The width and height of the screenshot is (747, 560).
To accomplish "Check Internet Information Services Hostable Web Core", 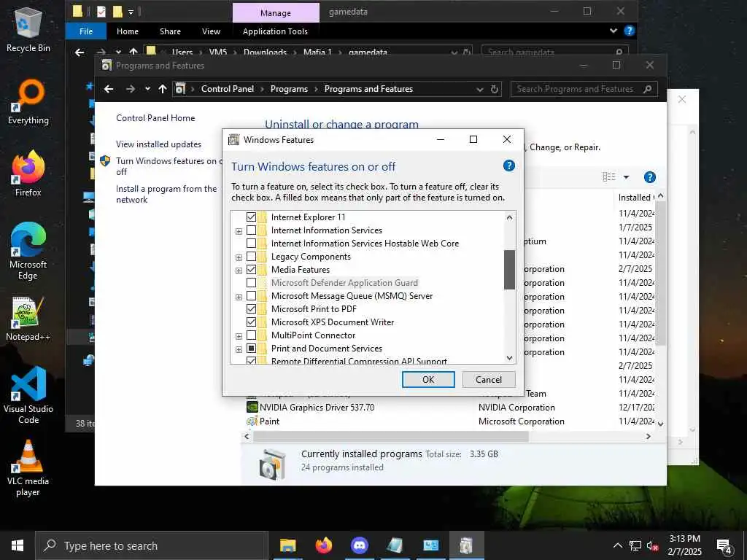I will [251, 244].
